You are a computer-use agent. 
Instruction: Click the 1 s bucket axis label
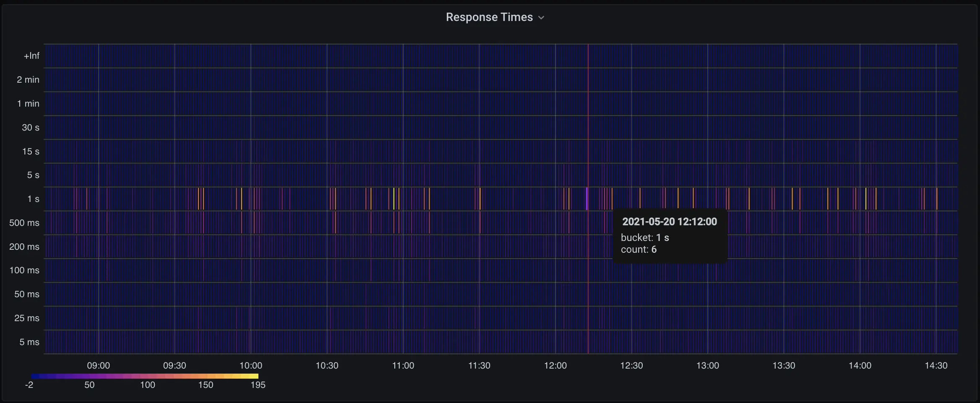[x=33, y=199]
